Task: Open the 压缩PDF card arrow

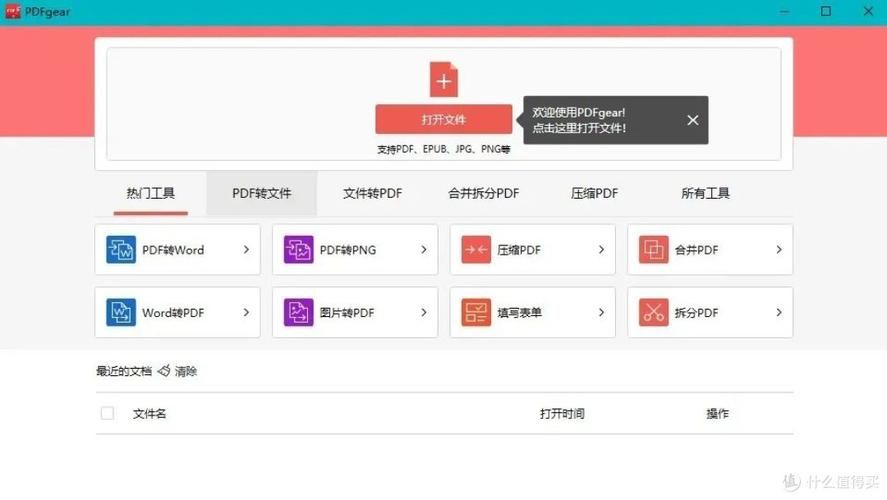Action: point(601,249)
